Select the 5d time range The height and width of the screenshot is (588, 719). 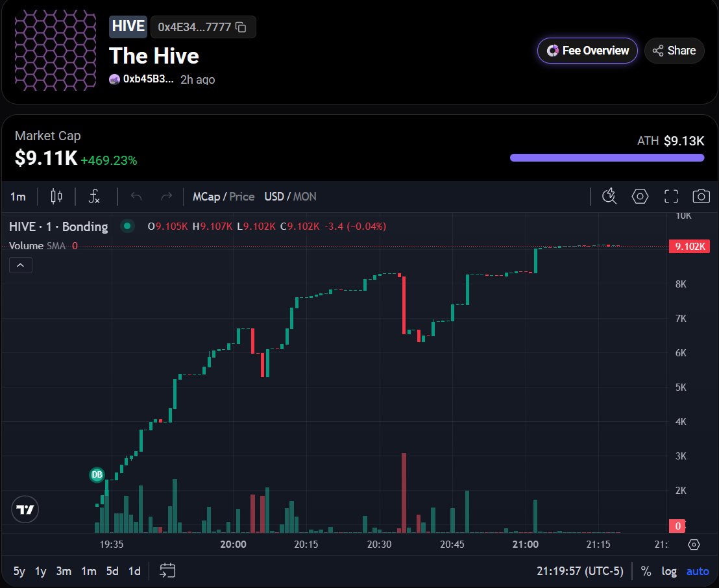[112, 571]
